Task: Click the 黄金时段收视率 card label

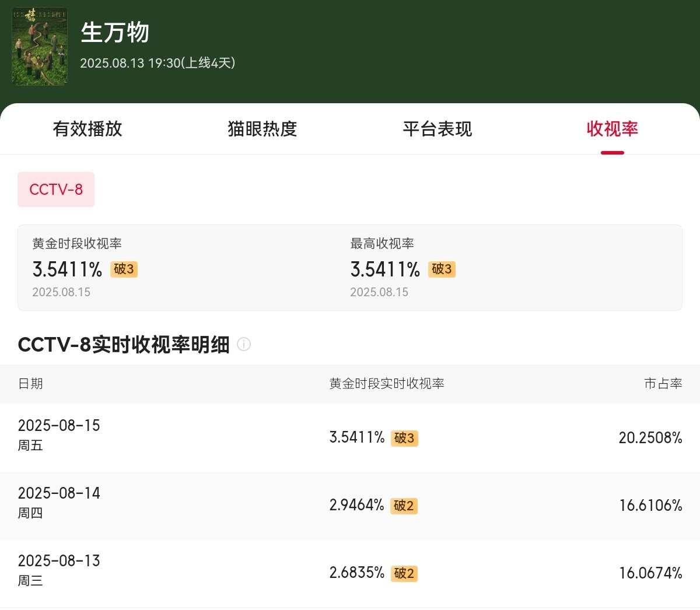Action: point(77,244)
